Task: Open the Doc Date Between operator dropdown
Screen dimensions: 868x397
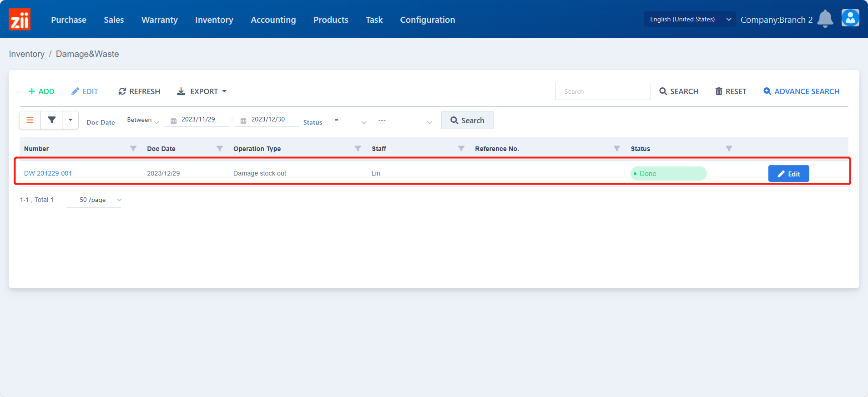Action: click(142, 121)
